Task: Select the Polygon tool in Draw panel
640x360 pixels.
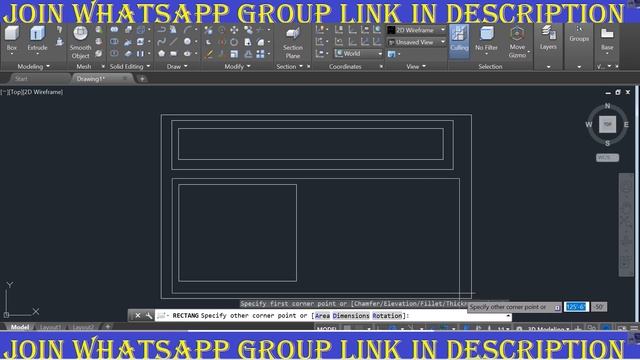Action: point(162,53)
